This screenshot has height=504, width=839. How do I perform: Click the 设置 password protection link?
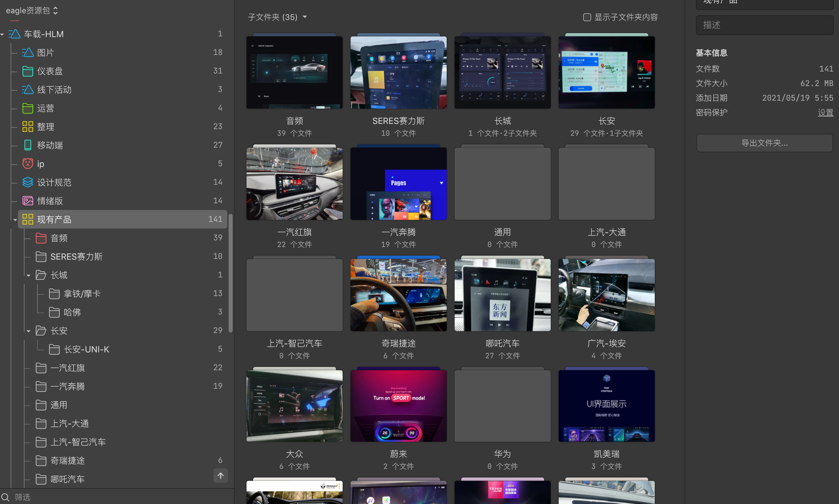825,113
